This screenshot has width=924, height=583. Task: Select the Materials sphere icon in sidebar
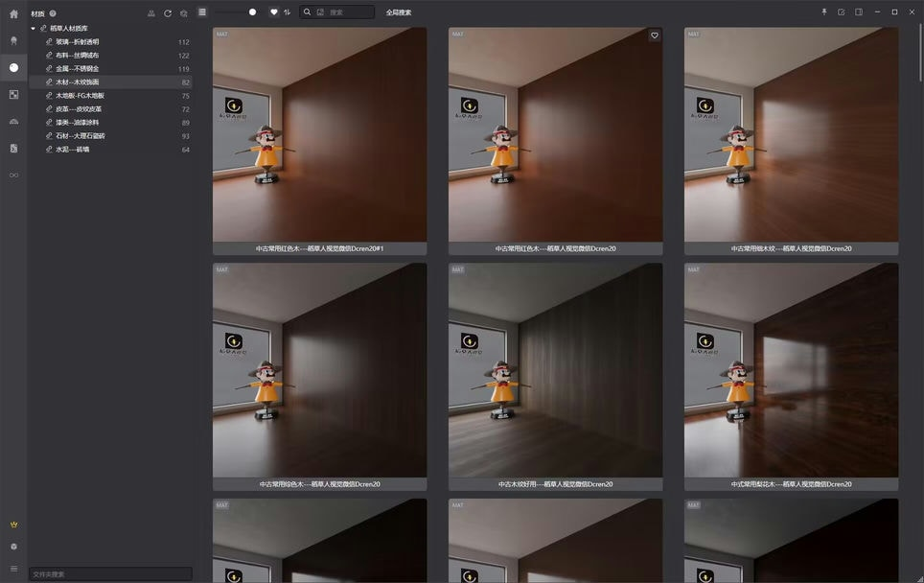click(13, 68)
